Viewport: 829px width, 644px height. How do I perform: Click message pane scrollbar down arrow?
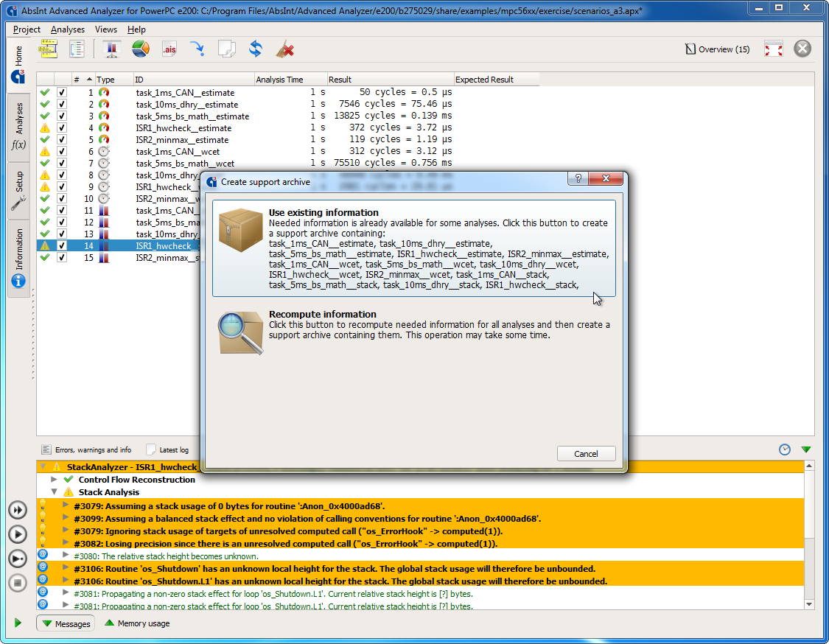[x=809, y=603]
